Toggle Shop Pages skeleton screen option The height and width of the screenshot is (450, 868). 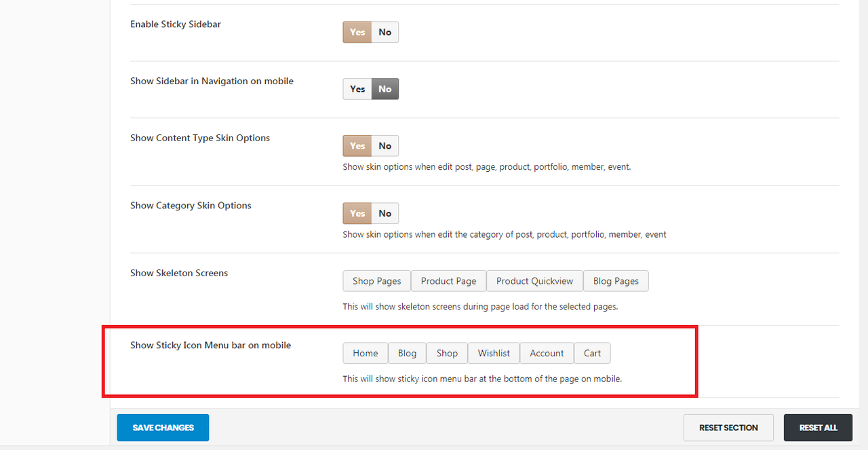point(377,281)
